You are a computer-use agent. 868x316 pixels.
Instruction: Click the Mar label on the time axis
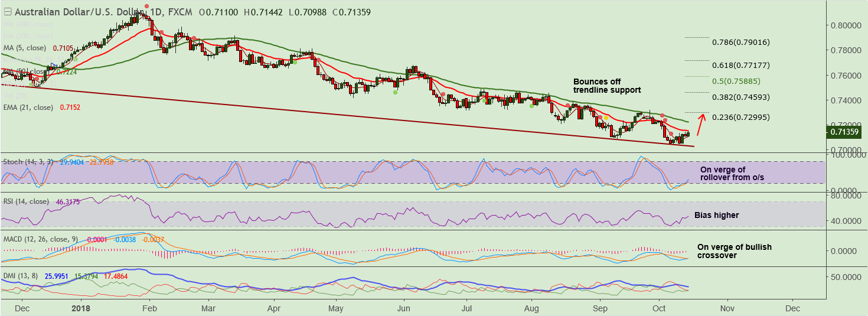click(208, 308)
